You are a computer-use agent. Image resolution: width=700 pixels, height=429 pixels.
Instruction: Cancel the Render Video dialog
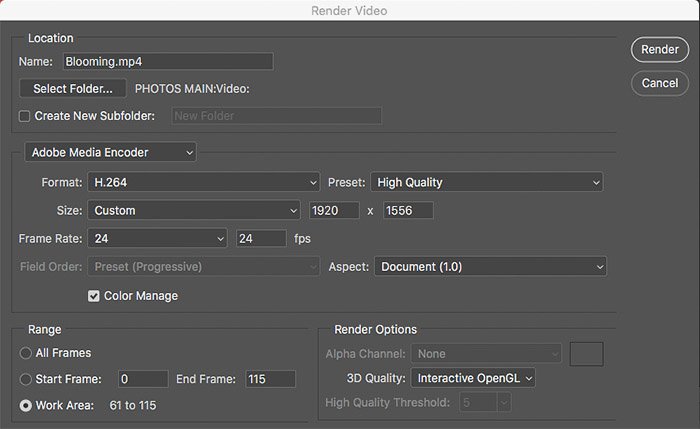pyautogui.click(x=660, y=83)
